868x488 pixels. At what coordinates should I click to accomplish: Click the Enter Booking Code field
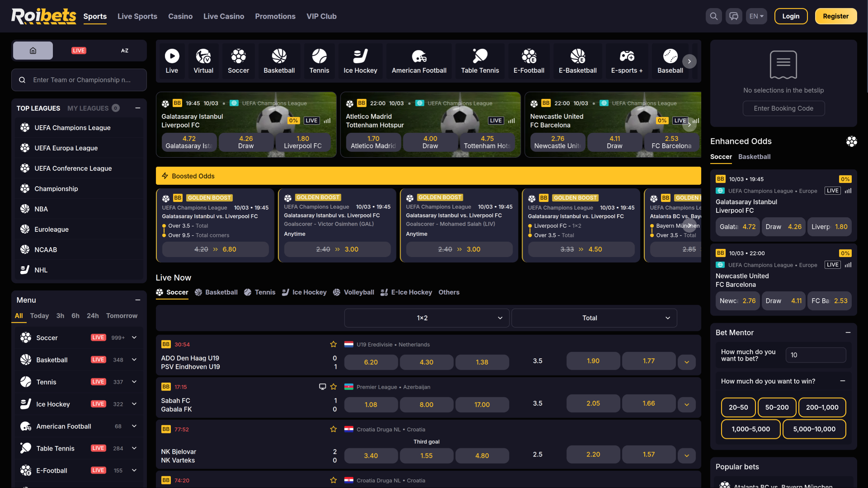click(783, 108)
